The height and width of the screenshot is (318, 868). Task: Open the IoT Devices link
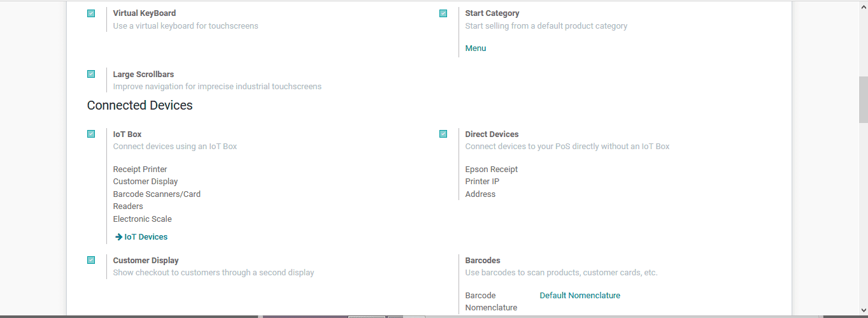(146, 237)
